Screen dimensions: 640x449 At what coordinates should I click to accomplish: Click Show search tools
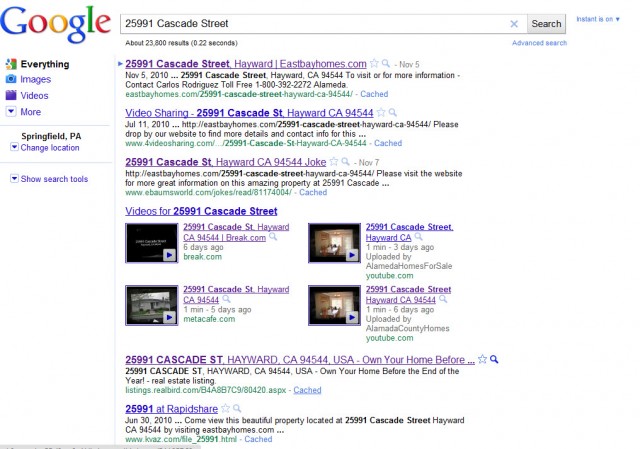tap(54, 179)
